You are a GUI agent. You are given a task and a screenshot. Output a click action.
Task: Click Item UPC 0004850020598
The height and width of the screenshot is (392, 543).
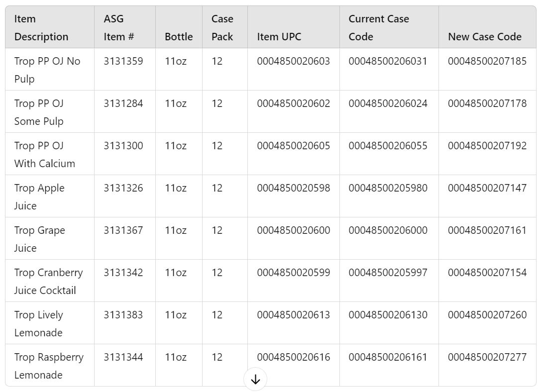(293, 188)
